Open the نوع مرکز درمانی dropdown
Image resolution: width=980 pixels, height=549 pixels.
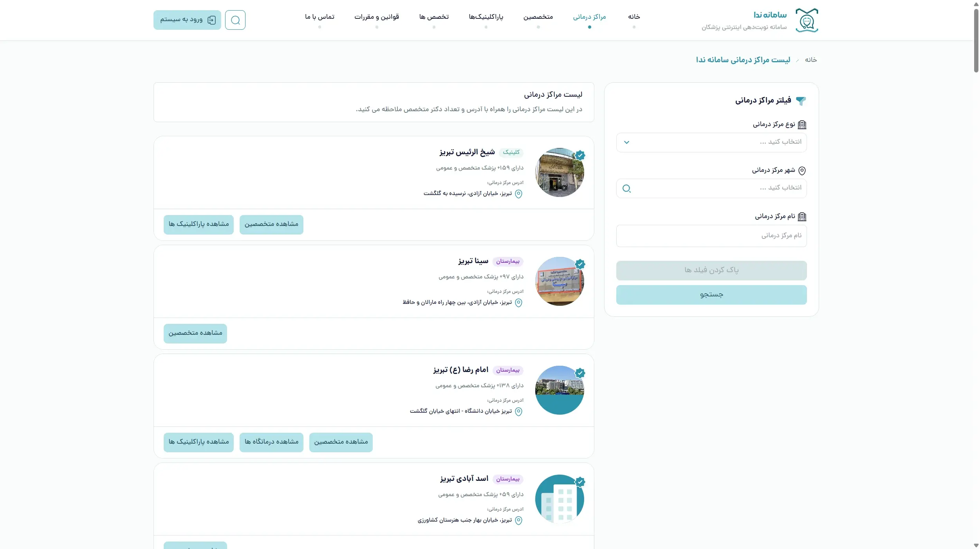click(x=711, y=143)
